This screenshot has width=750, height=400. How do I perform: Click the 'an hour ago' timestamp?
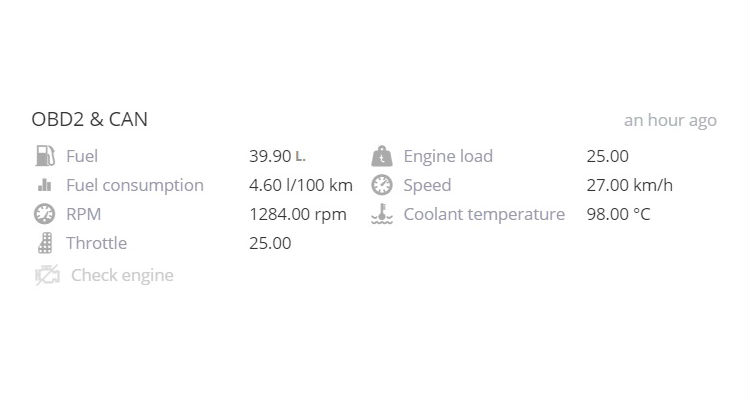(670, 120)
